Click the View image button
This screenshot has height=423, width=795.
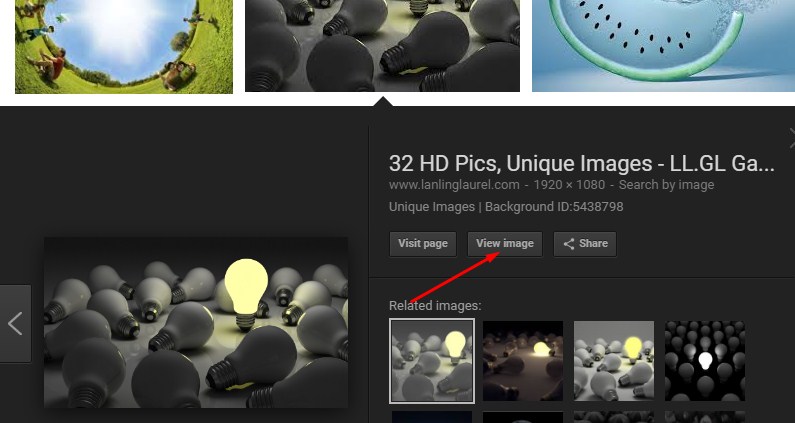pyautogui.click(x=504, y=244)
